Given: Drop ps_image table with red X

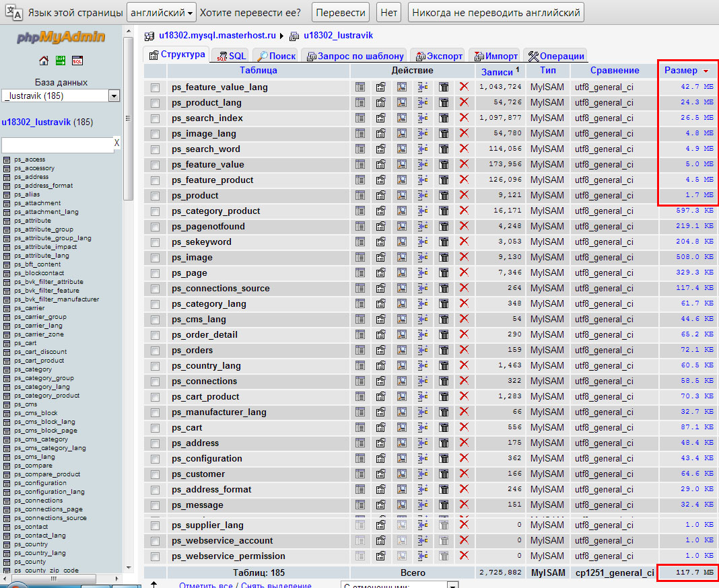Looking at the screenshot, I should [464, 257].
